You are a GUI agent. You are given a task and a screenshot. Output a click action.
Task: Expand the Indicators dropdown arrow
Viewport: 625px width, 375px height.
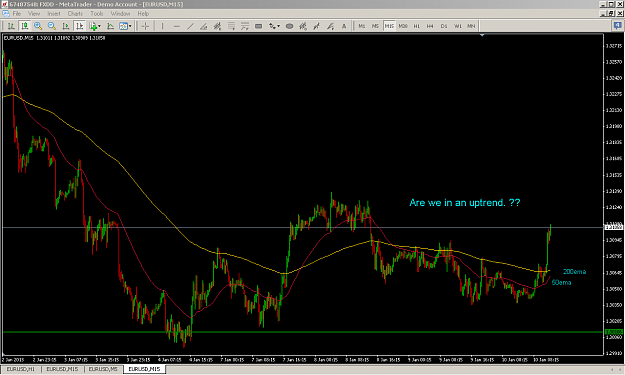[100, 26]
